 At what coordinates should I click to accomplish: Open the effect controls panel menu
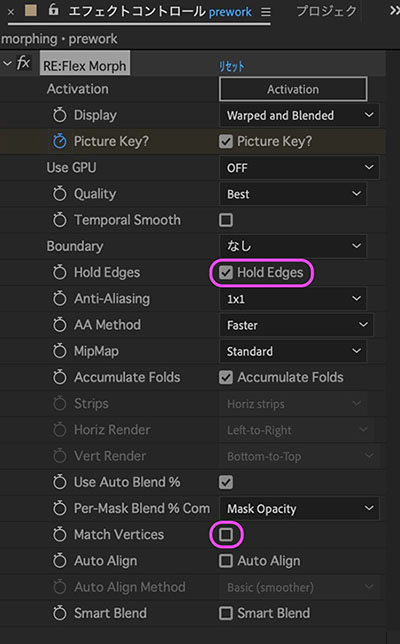click(266, 12)
